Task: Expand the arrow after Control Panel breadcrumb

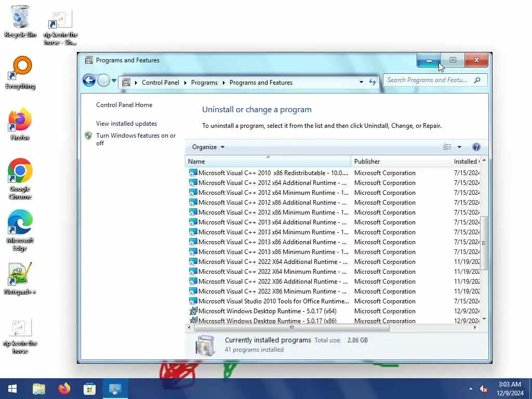Action: click(x=185, y=83)
